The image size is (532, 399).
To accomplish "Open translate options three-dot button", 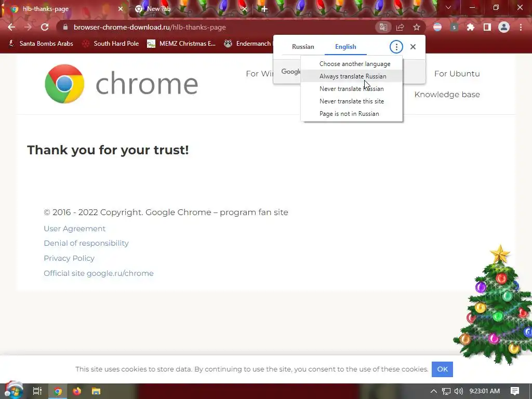I will click(x=396, y=47).
